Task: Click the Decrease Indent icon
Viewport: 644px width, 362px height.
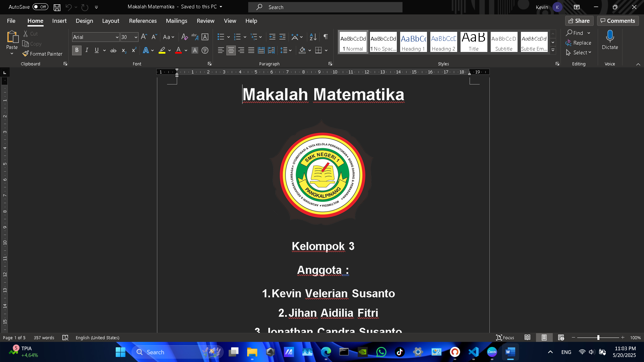Action: [272, 37]
